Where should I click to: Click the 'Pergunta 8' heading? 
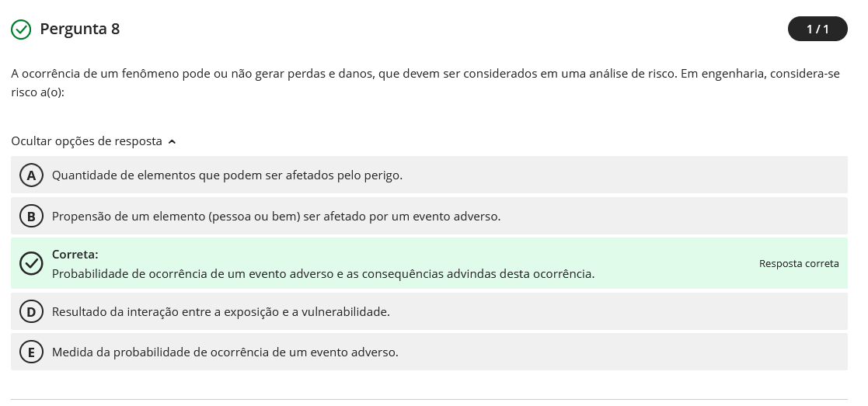tap(79, 29)
